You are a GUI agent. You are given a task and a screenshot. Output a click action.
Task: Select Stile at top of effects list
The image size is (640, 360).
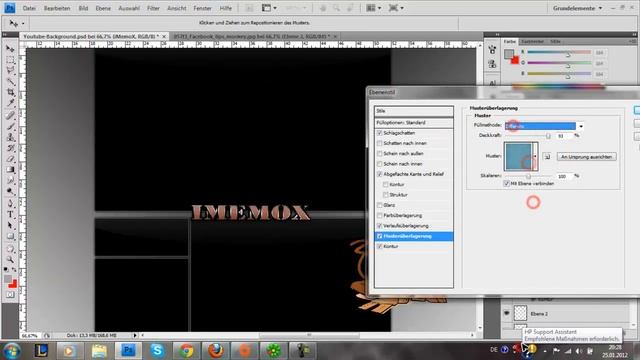tap(414, 111)
